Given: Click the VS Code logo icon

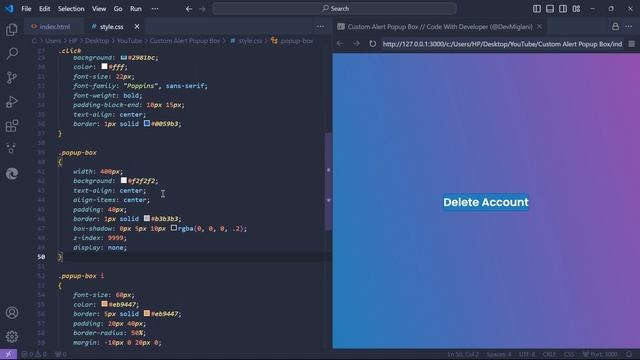Looking at the screenshot, I should (9, 8).
